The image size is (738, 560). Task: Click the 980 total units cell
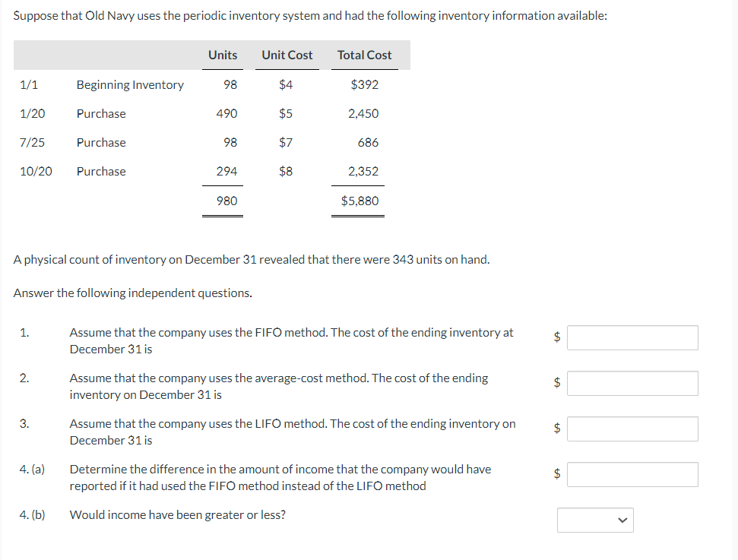226,201
